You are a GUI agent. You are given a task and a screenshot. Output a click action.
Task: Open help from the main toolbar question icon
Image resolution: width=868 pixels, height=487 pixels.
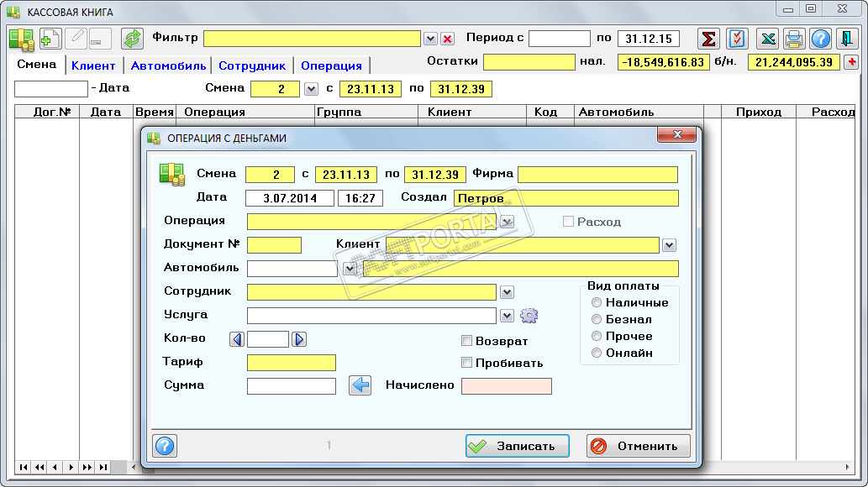point(820,39)
